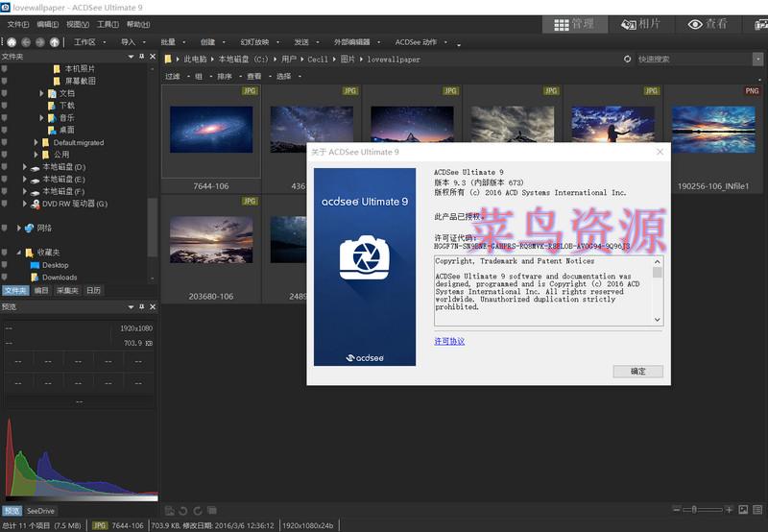This screenshot has width=768, height=532.
Task: Click the zoom out minus icon
Action: click(677, 510)
